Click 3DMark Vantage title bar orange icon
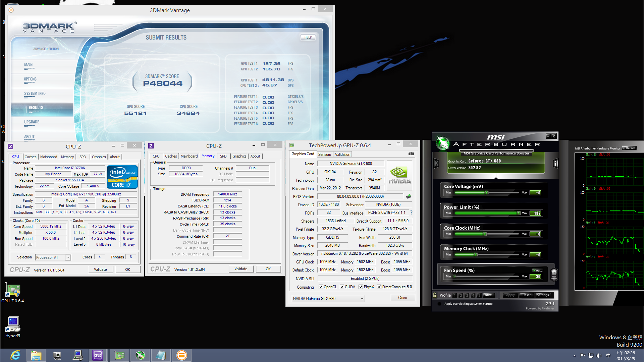 tap(11, 10)
